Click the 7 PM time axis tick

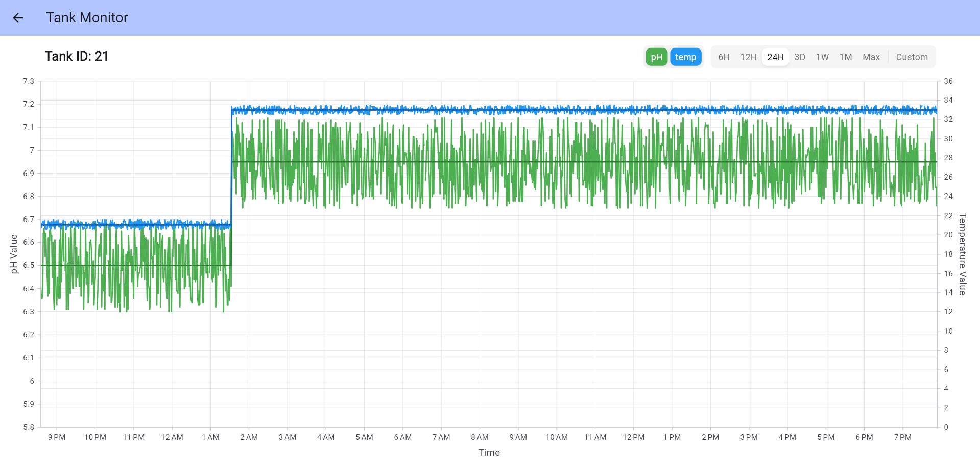point(902,437)
